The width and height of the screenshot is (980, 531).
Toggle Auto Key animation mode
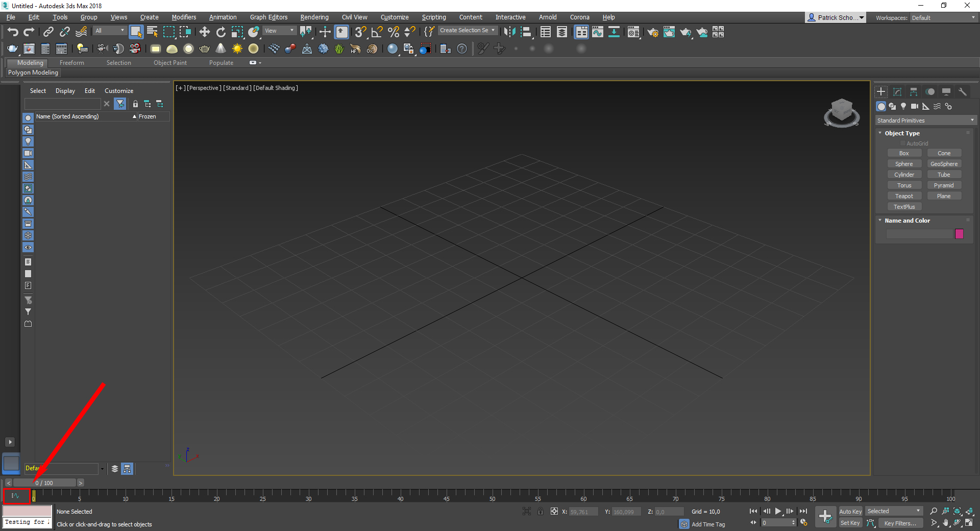850,511
